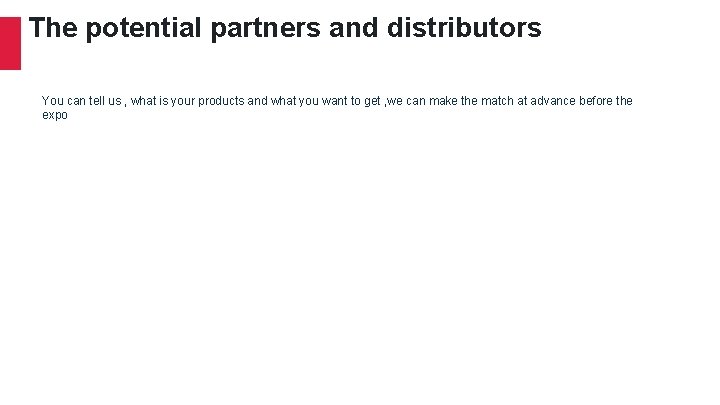This screenshot has height=405, width=720.
Task: Click the word 'make' in body text
Action: [x=443, y=101]
